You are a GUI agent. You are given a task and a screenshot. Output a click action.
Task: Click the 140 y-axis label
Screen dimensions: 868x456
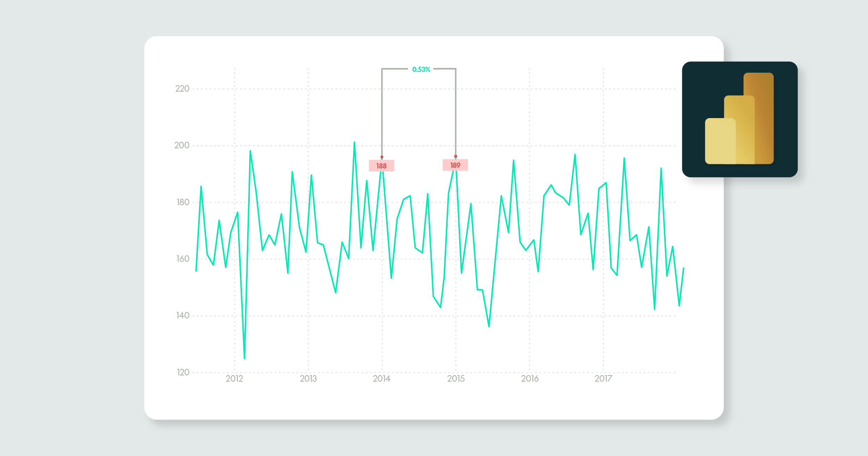pyautogui.click(x=183, y=315)
